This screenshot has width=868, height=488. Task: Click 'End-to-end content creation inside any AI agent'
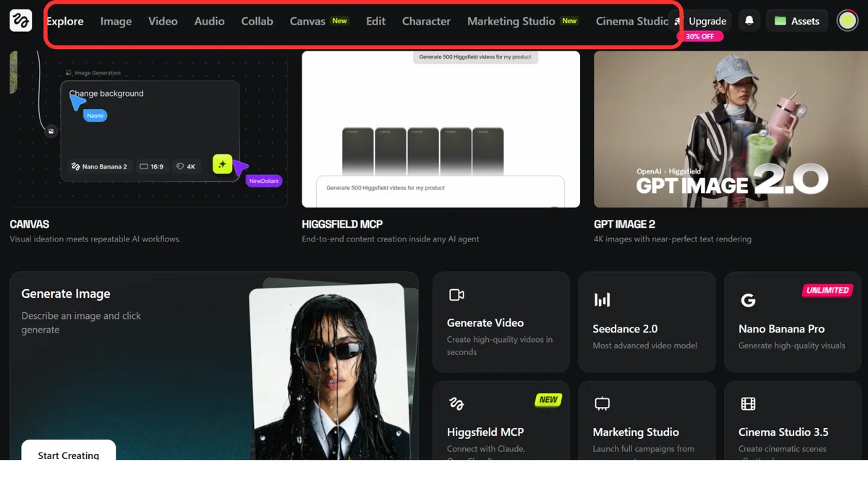[391, 239]
